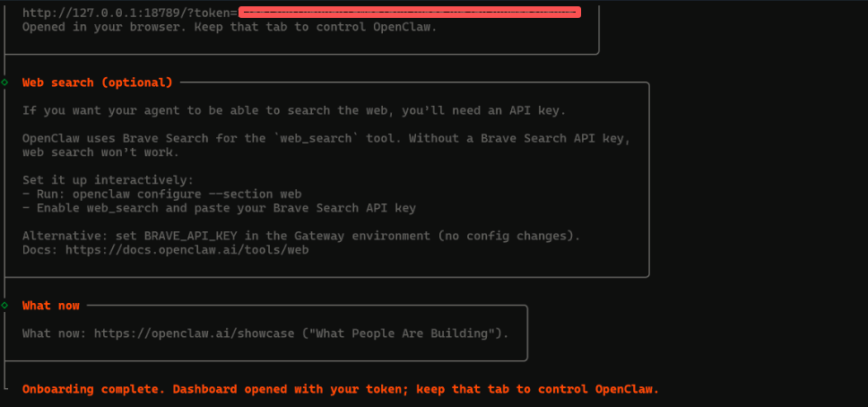This screenshot has height=407, width=868.
Task: Click the 'If you want your agent' sentence
Action: pos(294,111)
